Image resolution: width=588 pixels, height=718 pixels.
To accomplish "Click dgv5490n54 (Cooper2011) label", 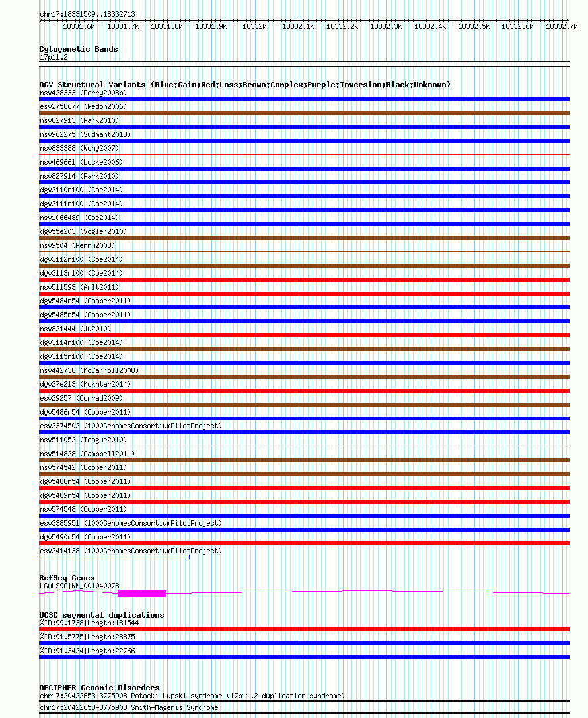I will (85, 537).
